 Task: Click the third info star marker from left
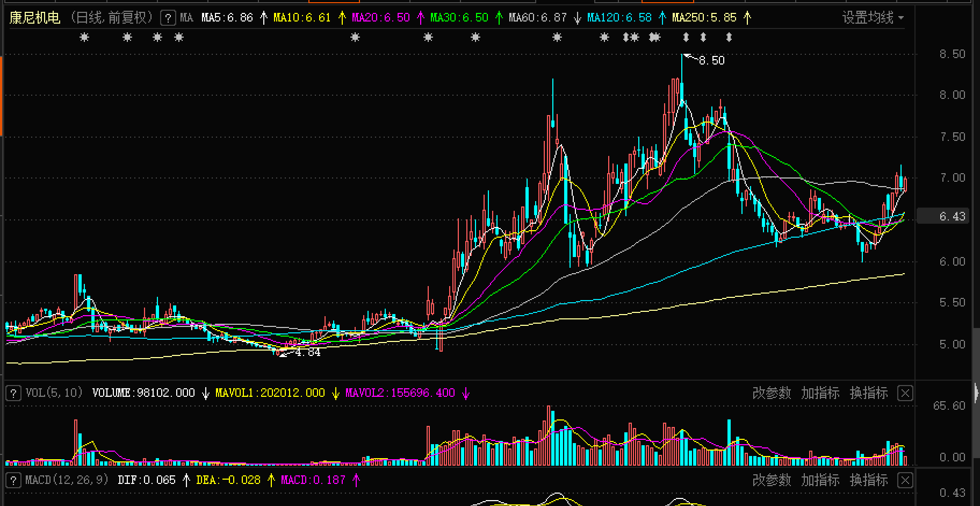click(x=157, y=38)
